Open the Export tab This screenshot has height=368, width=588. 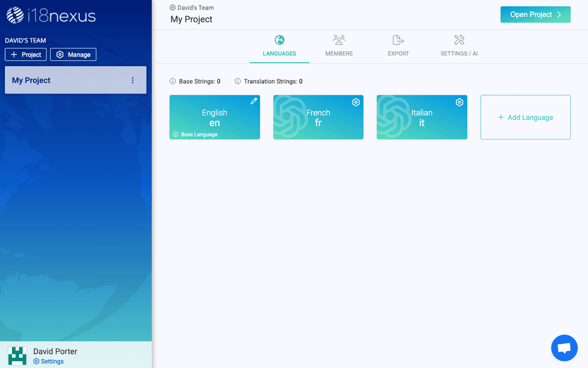coord(398,46)
